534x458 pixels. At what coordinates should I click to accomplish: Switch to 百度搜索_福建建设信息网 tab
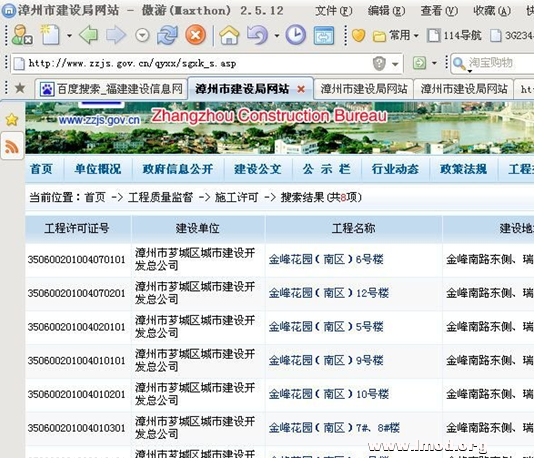(111, 89)
